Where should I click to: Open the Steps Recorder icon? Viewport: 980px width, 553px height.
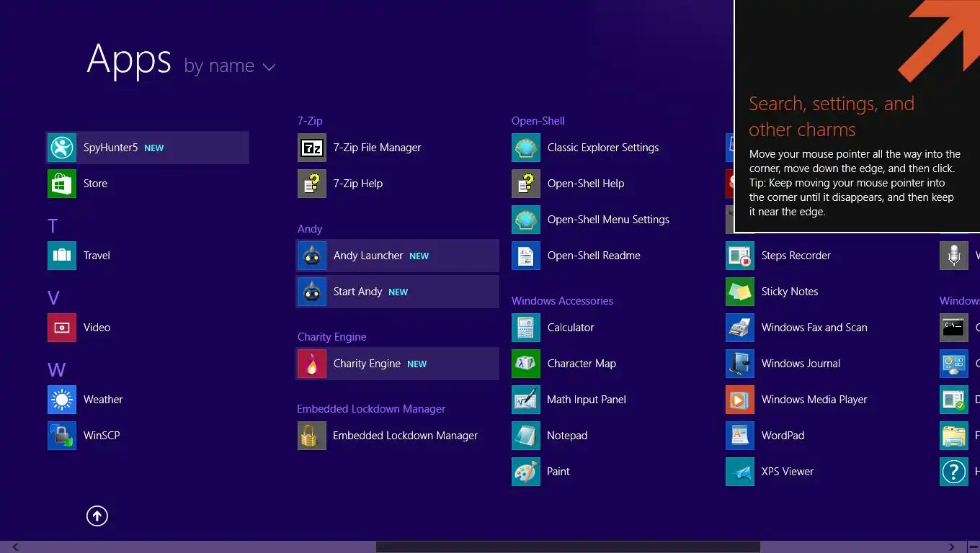[x=740, y=256]
